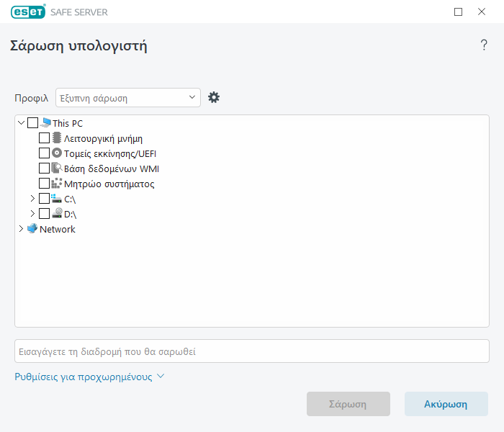
Task: Click the ESET logo in title bar
Action: (28, 12)
